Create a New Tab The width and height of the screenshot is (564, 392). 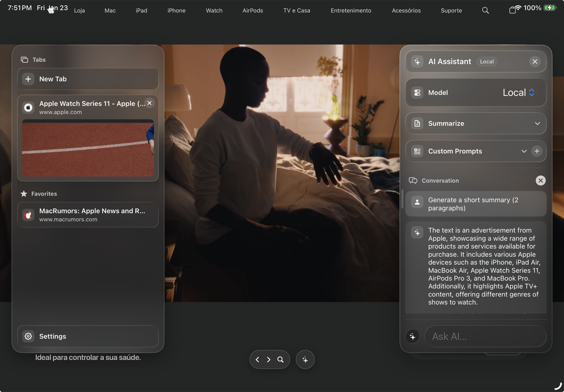pos(88,79)
